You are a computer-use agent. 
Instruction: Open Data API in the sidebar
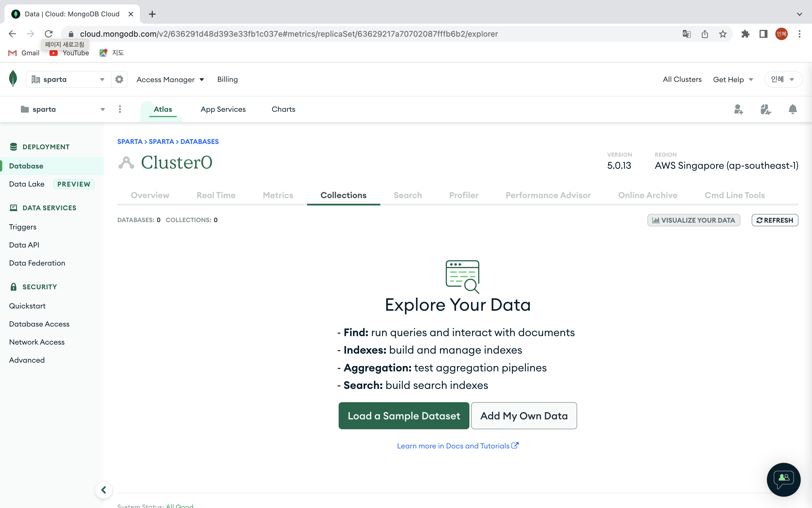click(24, 245)
